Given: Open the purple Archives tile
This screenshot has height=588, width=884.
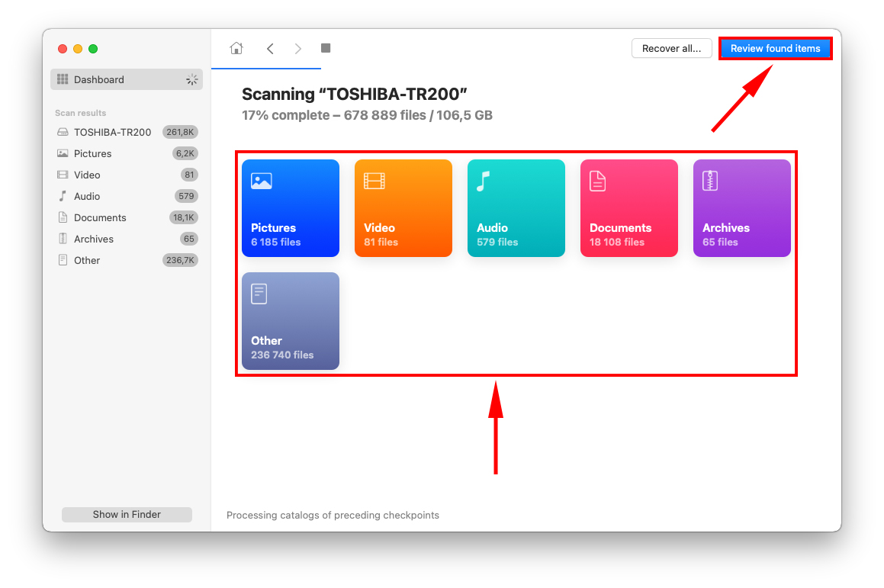Looking at the screenshot, I should 741,208.
